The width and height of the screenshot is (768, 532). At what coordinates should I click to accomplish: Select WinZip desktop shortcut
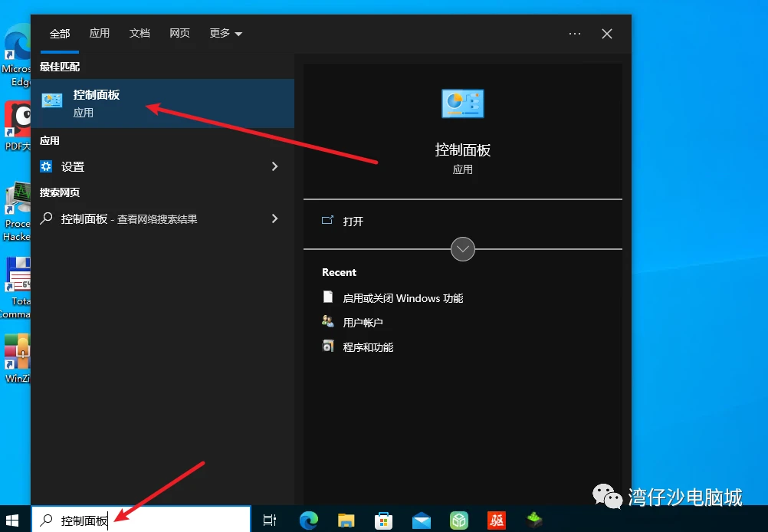click(17, 359)
